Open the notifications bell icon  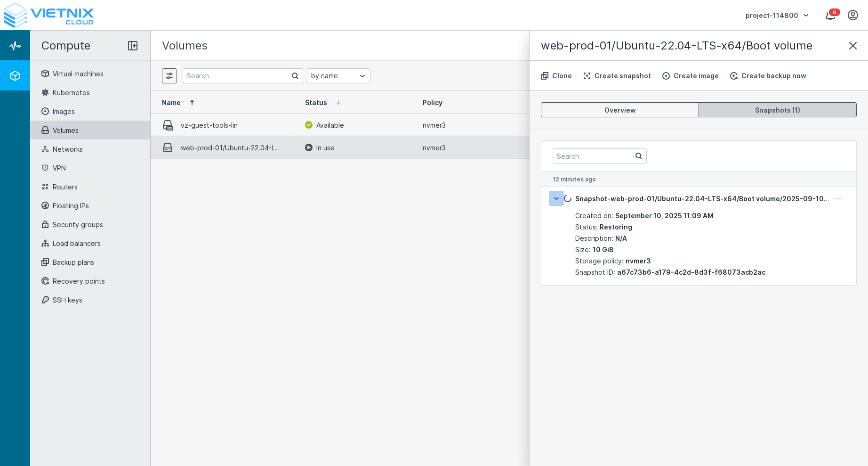pos(830,16)
